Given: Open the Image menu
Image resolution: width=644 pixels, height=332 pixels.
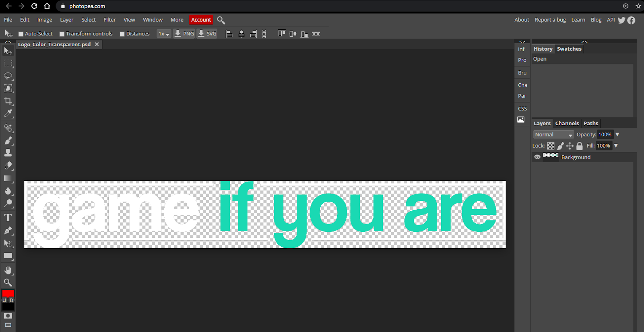Looking at the screenshot, I should pyautogui.click(x=45, y=20).
